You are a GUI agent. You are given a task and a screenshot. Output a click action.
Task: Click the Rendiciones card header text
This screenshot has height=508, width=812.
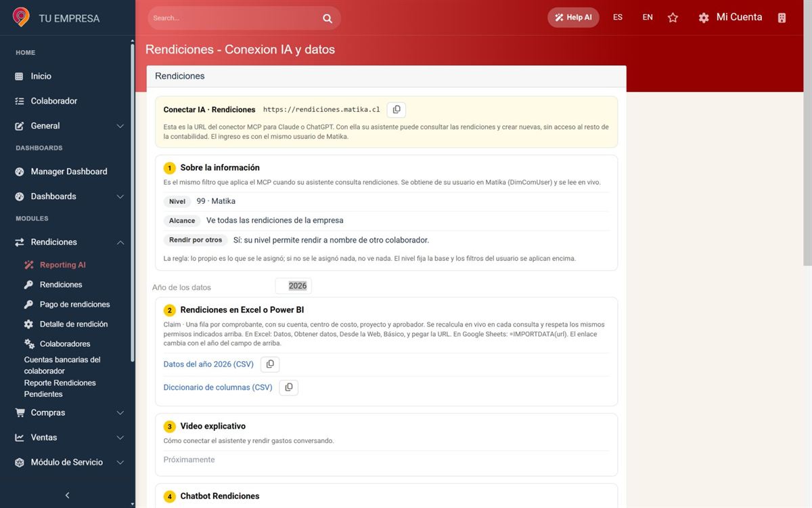point(180,76)
